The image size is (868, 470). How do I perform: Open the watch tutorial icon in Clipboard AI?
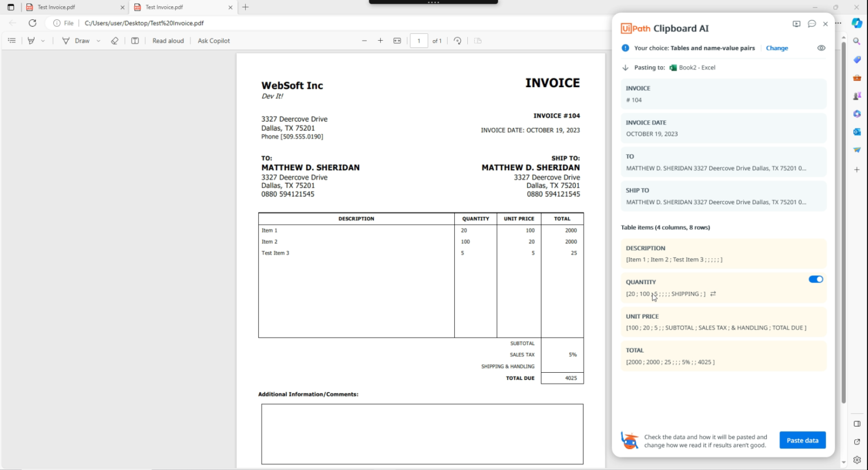coord(797,24)
